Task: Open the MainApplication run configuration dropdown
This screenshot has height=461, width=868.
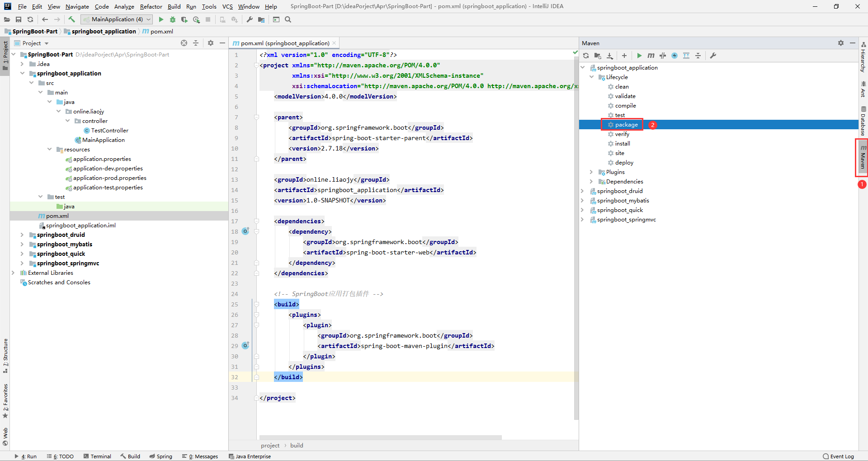Action: 117,19
